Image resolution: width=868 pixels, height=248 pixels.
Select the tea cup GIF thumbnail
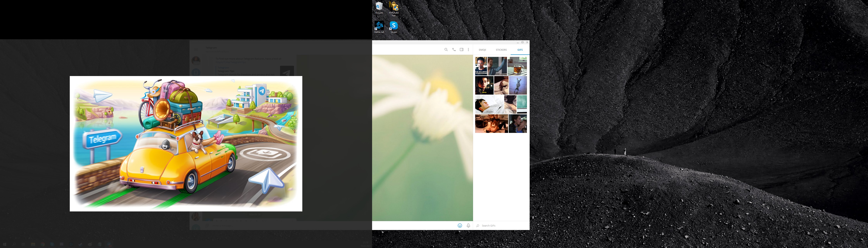pyautogui.click(x=517, y=66)
